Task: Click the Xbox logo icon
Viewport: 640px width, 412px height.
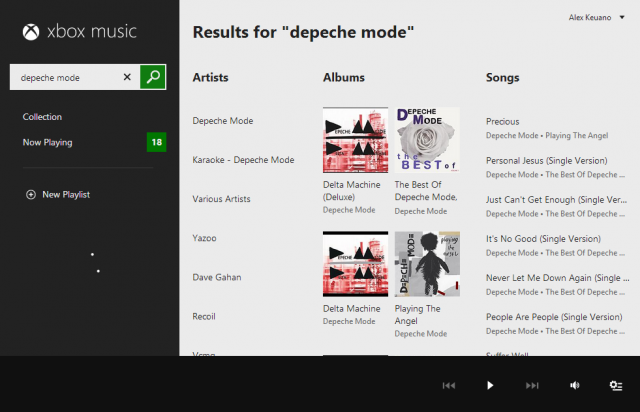Action: (x=31, y=32)
